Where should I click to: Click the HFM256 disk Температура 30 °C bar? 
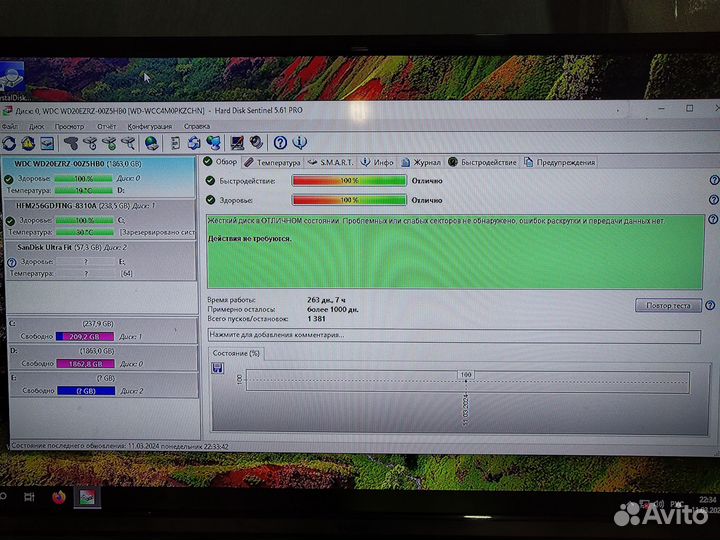coord(84,232)
